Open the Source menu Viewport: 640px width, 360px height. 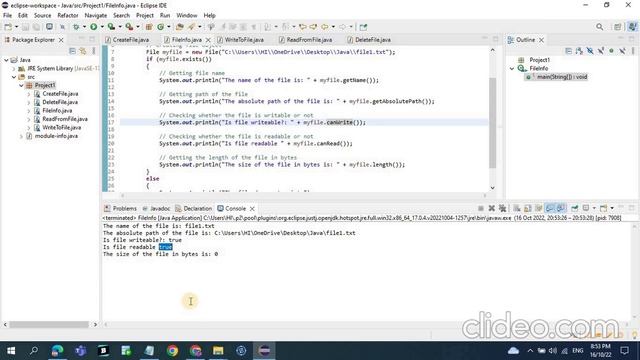[x=42, y=16]
